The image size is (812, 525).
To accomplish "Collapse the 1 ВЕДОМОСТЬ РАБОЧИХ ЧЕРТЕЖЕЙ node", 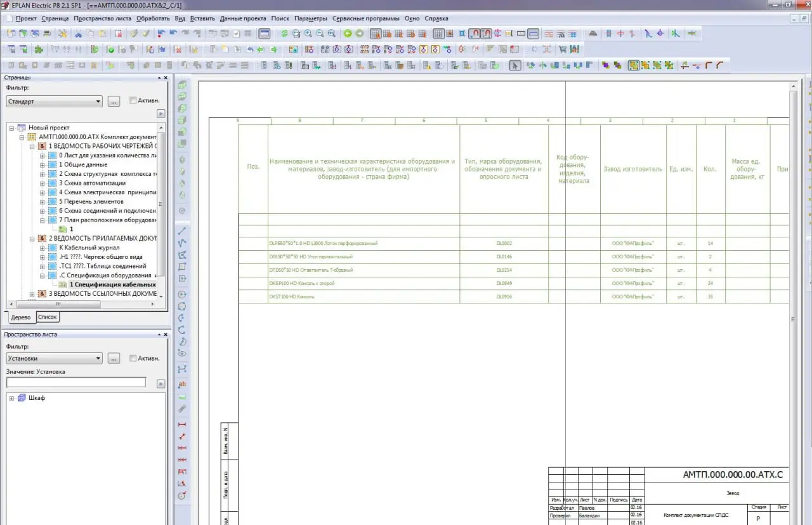I will coord(32,146).
